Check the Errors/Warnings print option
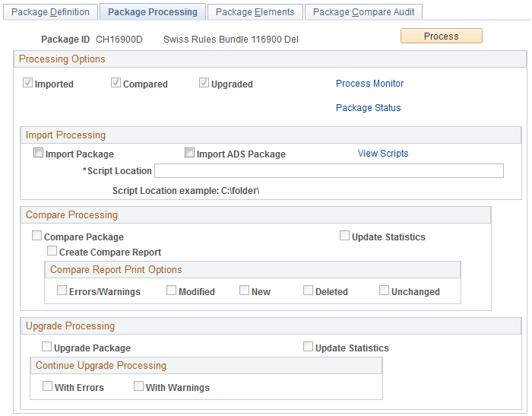Screen dimensions: 532x416 coord(62,291)
